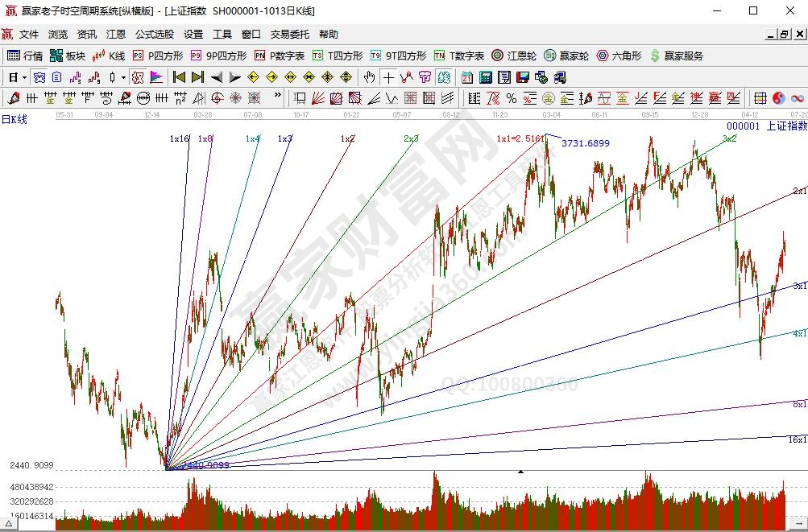This screenshot has height=532, width=808.
Task: Select the percent sign drawing tool
Action: pos(511,98)
